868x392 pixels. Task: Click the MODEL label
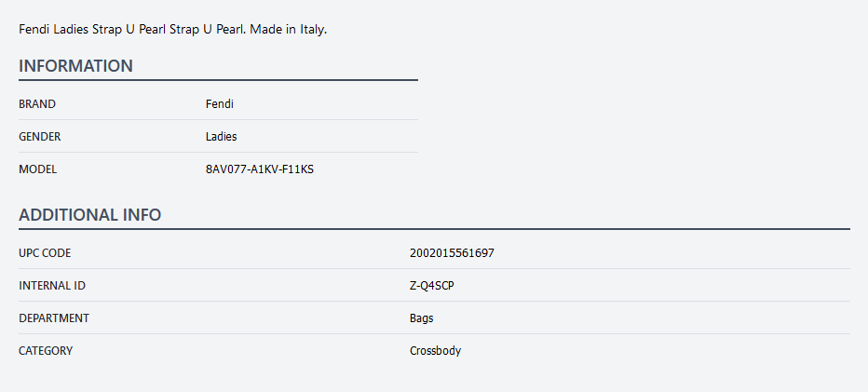[38, 169]
